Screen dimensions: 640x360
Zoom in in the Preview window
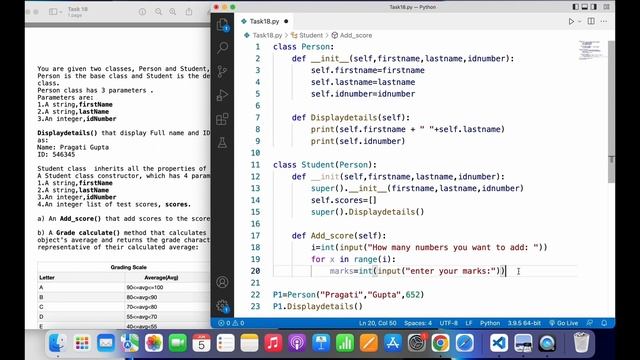pos(173,12)
